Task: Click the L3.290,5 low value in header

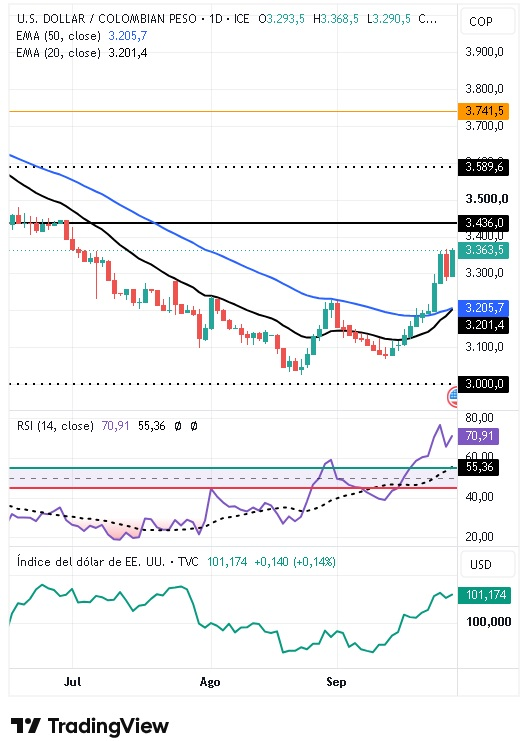Action: point(389,19)
